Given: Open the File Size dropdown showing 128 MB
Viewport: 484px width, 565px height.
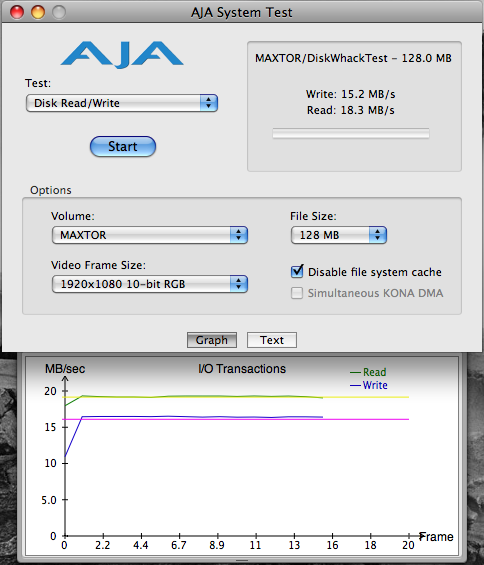Looking at the screenshot, I should pyautogui.click(x=339, y=235).
